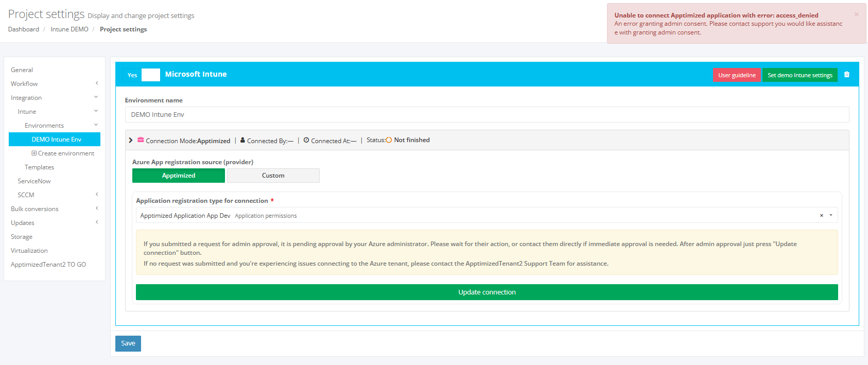
Task: Open the application registration type dropdown
Action: click(830, 216)
